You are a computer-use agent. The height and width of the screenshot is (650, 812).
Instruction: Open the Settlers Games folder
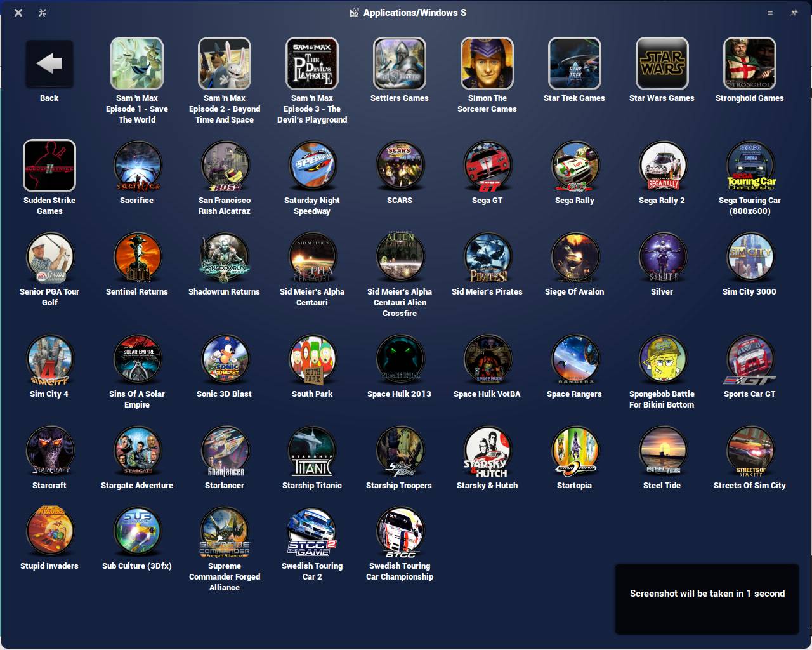click(x=400, y=63)
